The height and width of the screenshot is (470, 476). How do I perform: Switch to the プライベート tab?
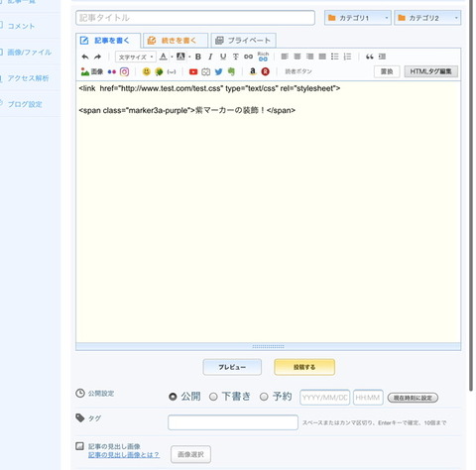point(243,41)
